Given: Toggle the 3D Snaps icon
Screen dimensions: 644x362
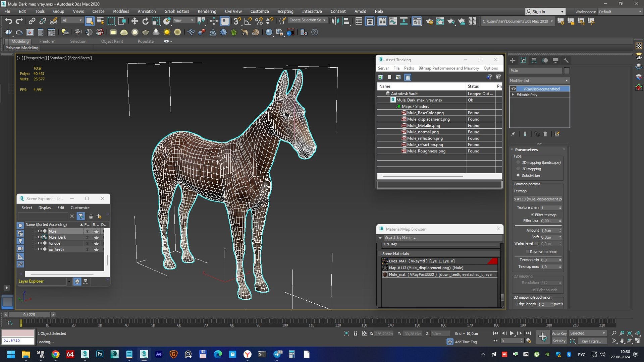Looking at the screenshot, I should (237, 21).
